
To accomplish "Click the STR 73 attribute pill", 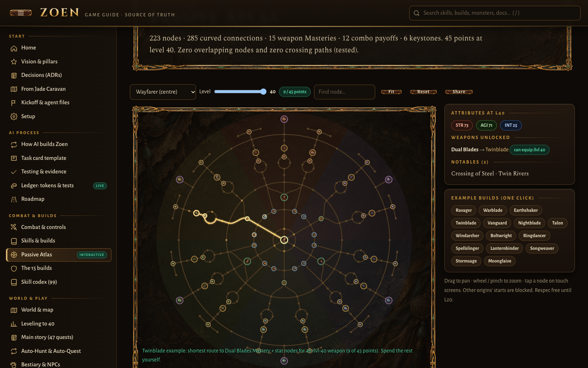I will [x=462, y=126].
